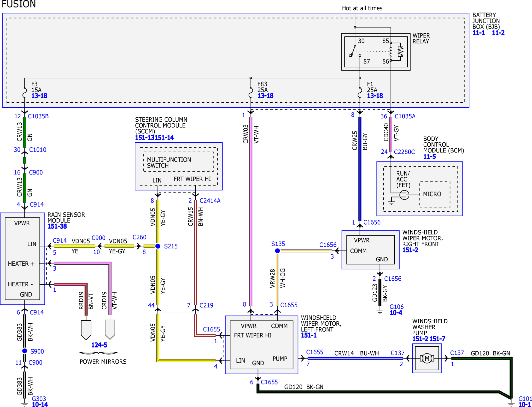Follow the 13-18 link under fuse F3
This screenshot has width=532, height=407.
tap(39, 96)
